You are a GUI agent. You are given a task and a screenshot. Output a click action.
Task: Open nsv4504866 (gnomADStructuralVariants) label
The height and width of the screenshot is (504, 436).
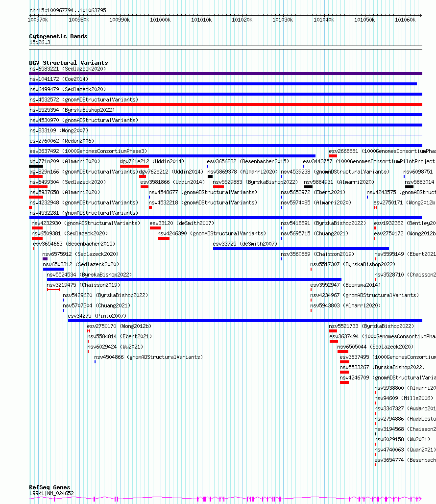148,357
